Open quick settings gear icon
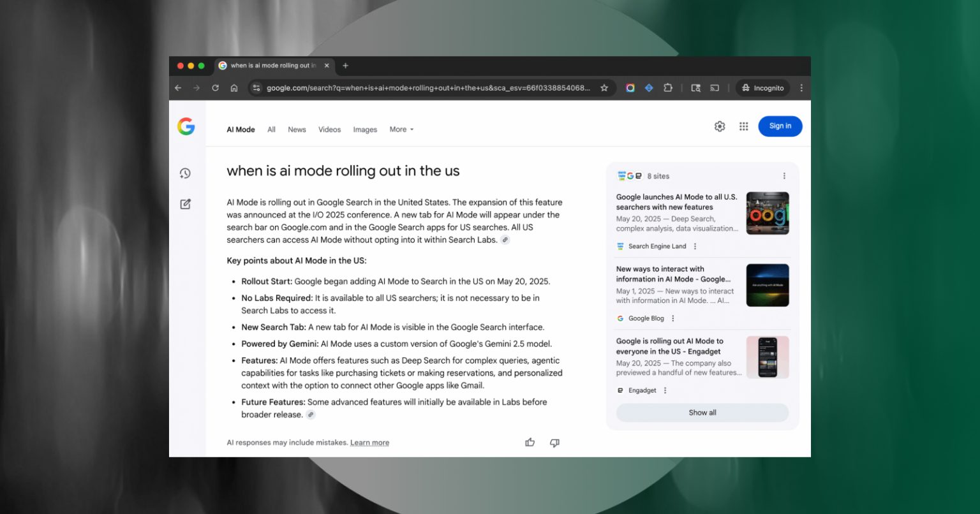The height and width of the screenshot is (514, 980). coord(720,126)
